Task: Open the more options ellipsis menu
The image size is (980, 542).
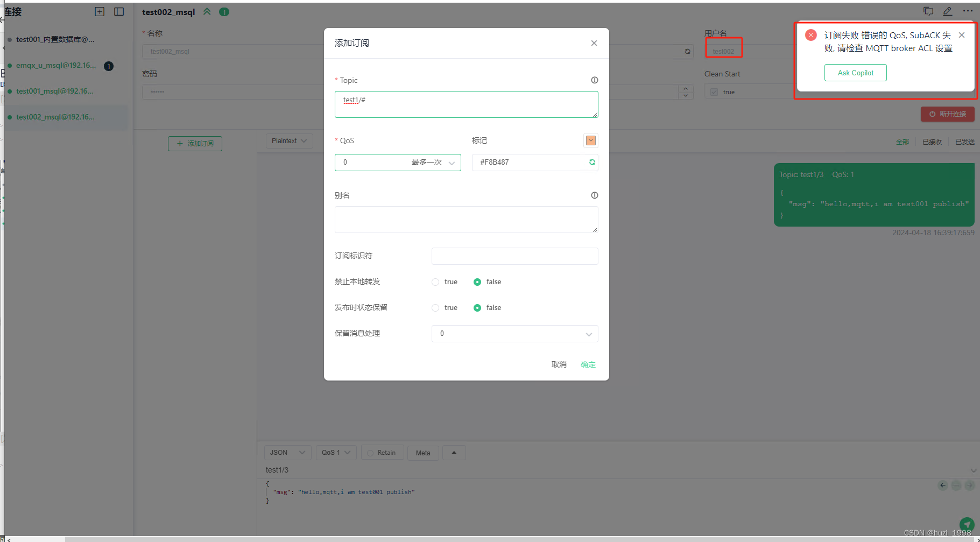Action: click(x=968, y=11)
